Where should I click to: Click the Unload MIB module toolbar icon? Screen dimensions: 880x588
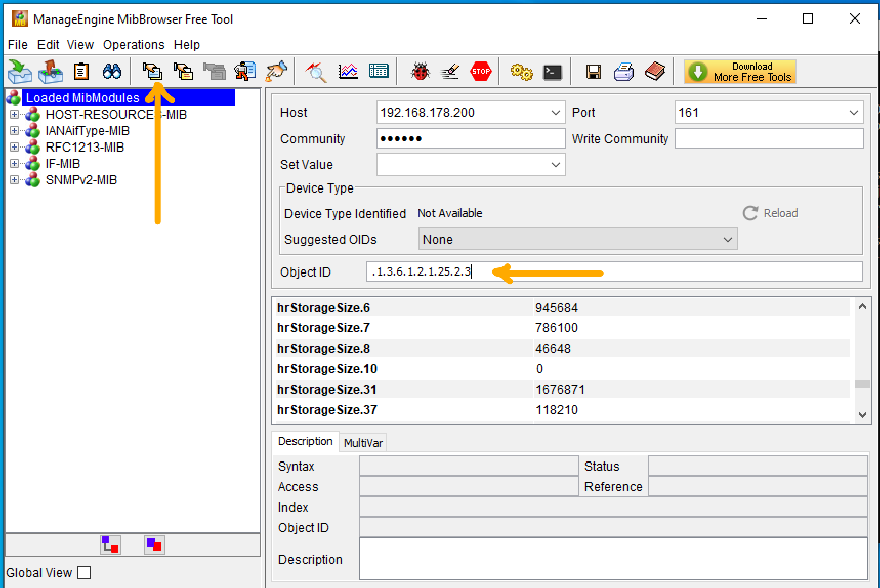[x=51, y=71]
